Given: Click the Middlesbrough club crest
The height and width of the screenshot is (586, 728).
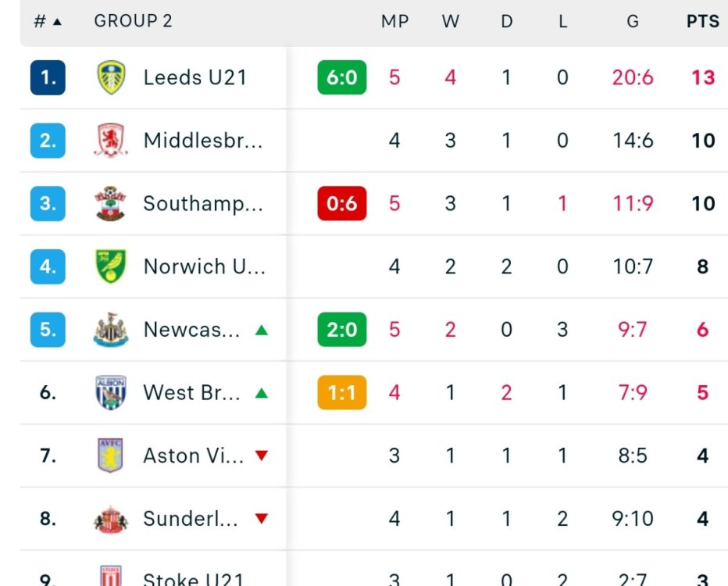Looking at the screenshot, I should point(111,141).
